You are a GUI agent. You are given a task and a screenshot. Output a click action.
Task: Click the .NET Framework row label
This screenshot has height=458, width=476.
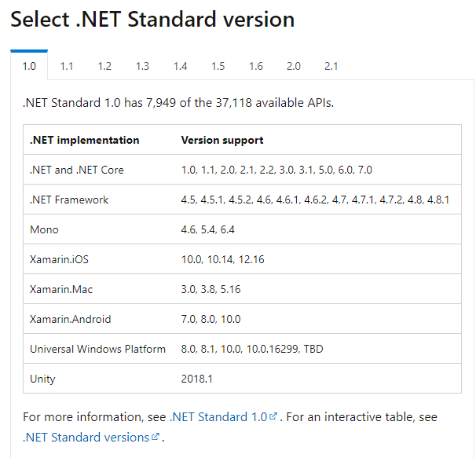coord(69,200)
